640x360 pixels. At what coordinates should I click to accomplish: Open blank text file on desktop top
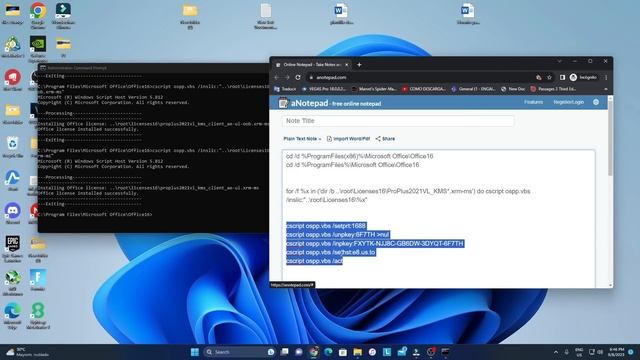click(265, 16)
